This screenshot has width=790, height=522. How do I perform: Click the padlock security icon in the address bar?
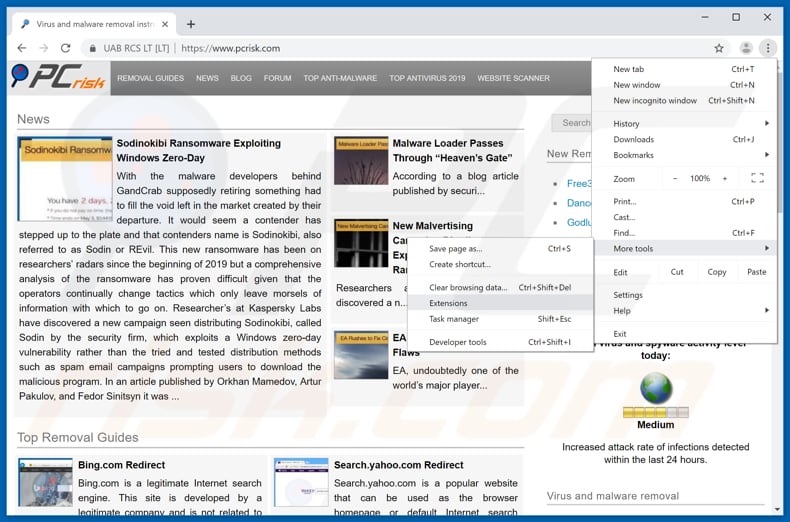(x=93, y=48)
